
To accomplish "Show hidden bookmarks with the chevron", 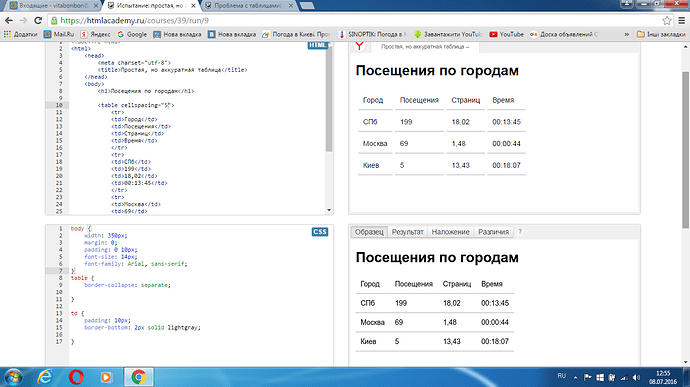I will pos(627,34).
